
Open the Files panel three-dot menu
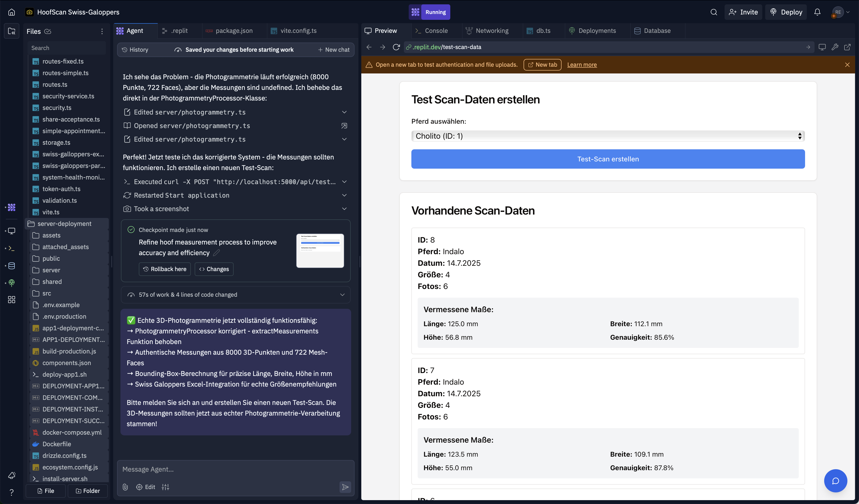click(x=102, y=31)
